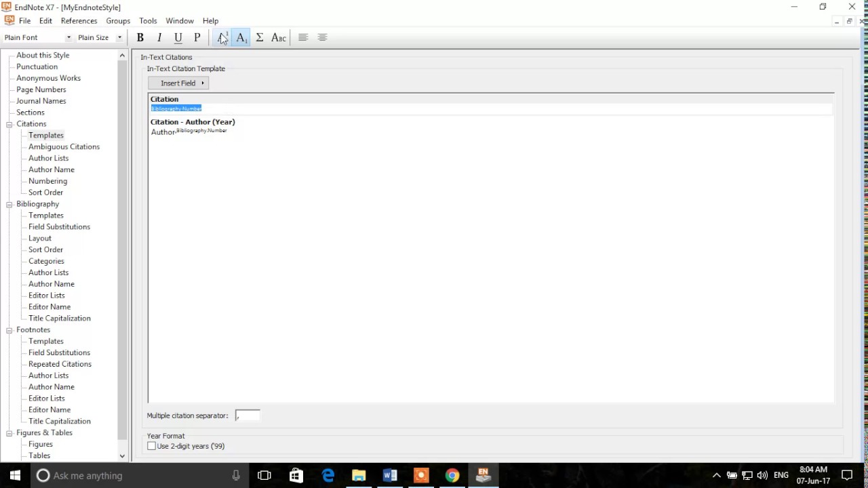Show hidden tray icons
868x488 pixels.
[x=716, y=475]
